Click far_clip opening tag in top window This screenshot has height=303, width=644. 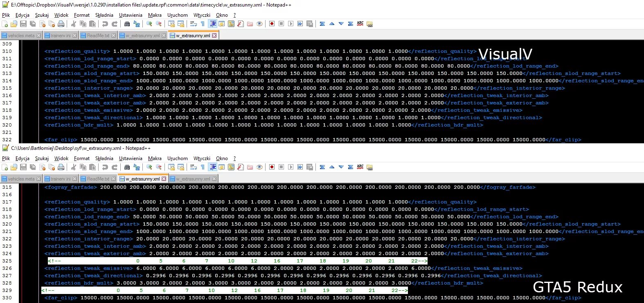pos(61,140)
